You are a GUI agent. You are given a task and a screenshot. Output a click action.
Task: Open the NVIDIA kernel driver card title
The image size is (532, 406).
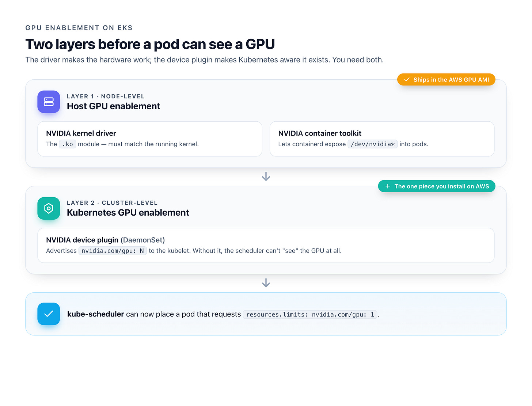point(81,133)
